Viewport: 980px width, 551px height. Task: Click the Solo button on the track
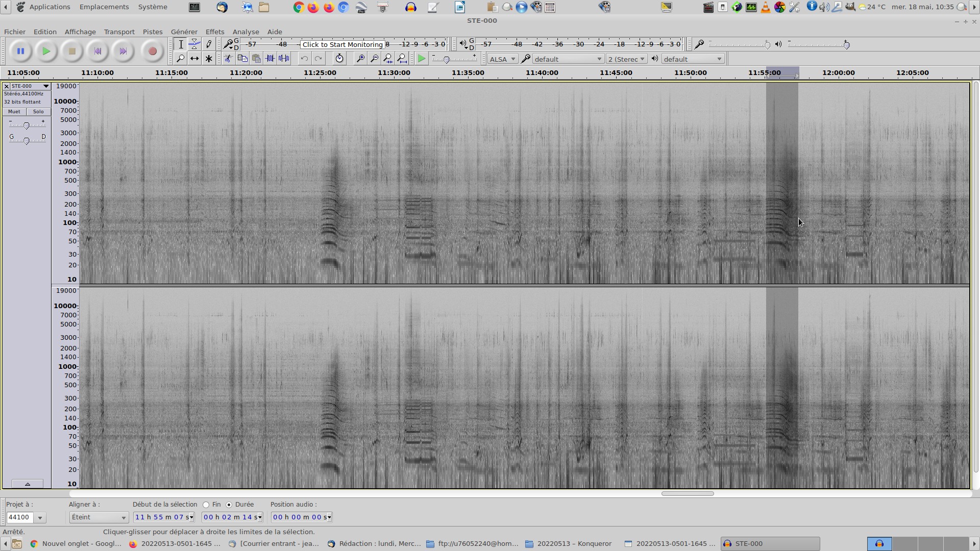tap(38, 112)
